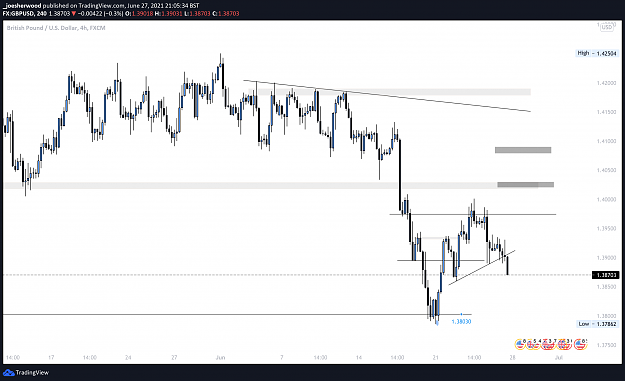Select the High 1.42504 price label

coord(597,53)
